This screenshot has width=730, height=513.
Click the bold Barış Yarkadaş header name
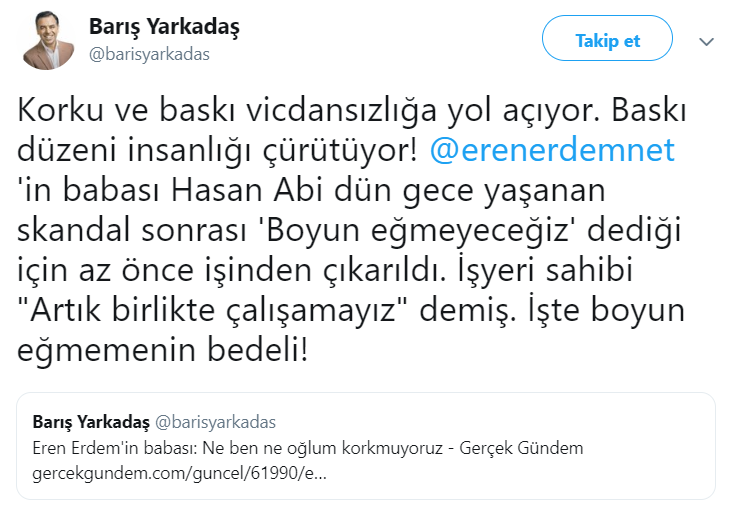164,28
